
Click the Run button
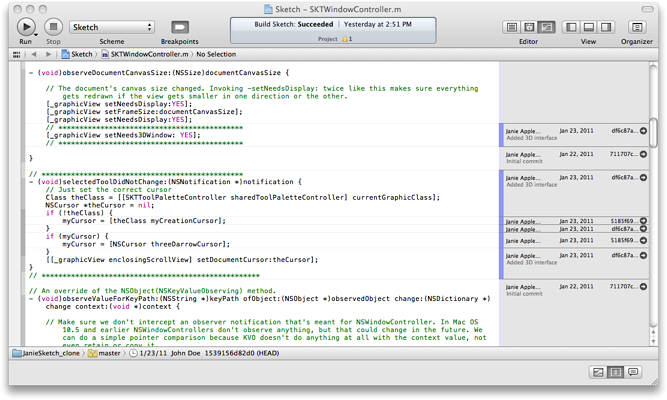(26, 26)
